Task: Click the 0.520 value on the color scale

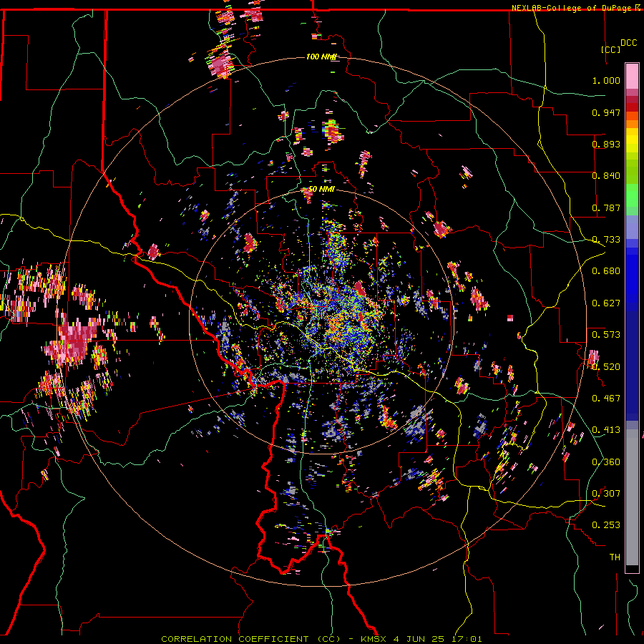Action: (x=606, y=366)
